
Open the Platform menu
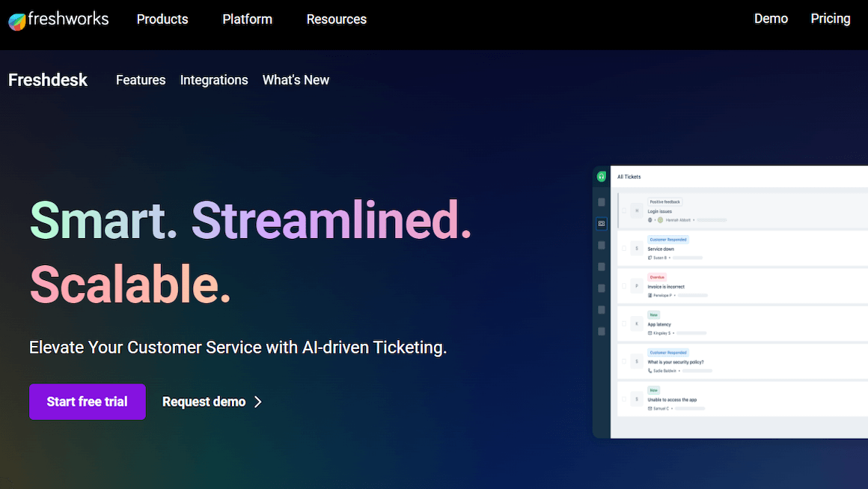tap(247, 19)
